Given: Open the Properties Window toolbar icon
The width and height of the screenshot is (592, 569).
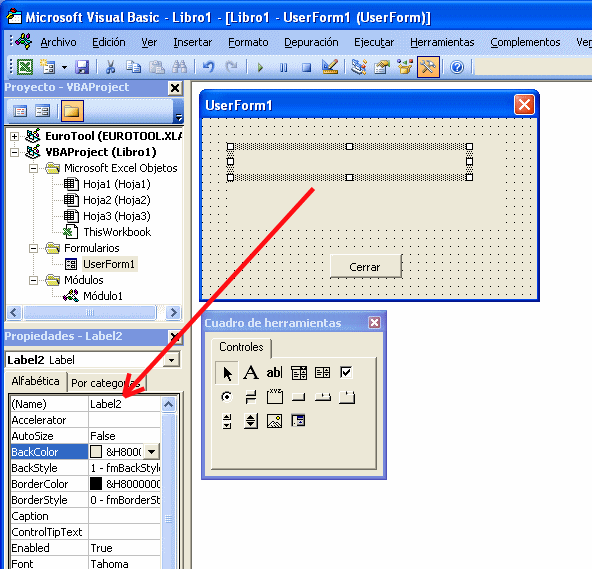Looking at the screenshot, I should point(382,68).
